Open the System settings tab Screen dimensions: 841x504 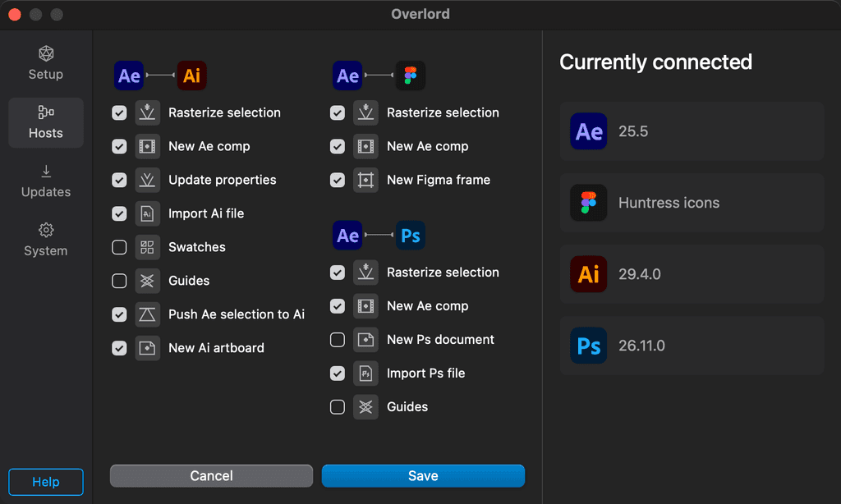click(x=46, y=241)
